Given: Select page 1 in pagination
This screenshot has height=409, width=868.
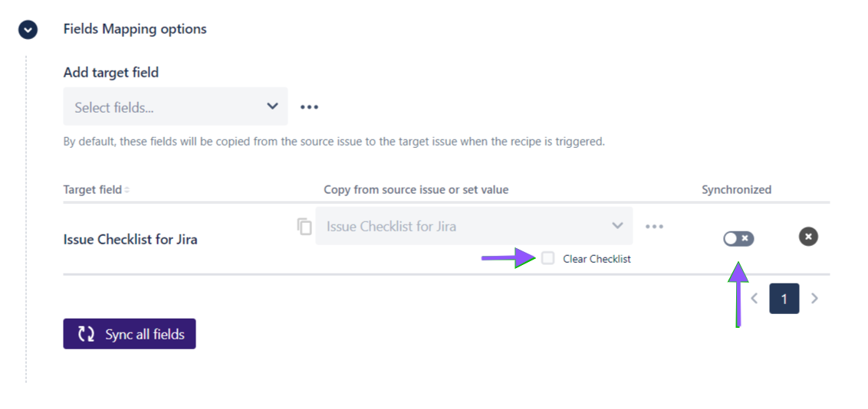Looking at the screenshot, I should tap(784, 299).
